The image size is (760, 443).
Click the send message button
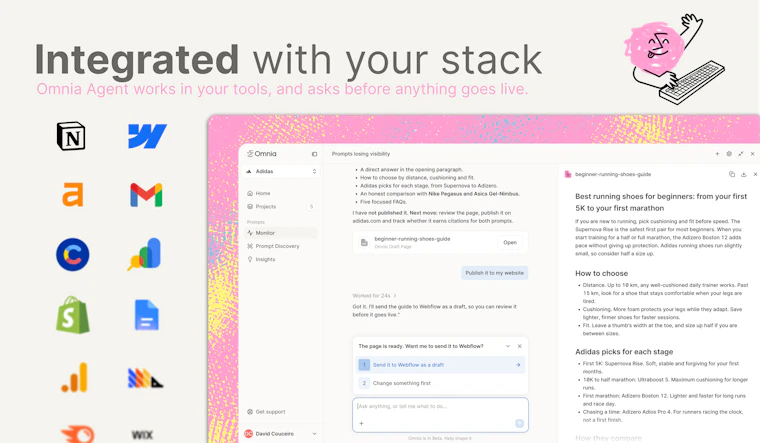[519, 423]
